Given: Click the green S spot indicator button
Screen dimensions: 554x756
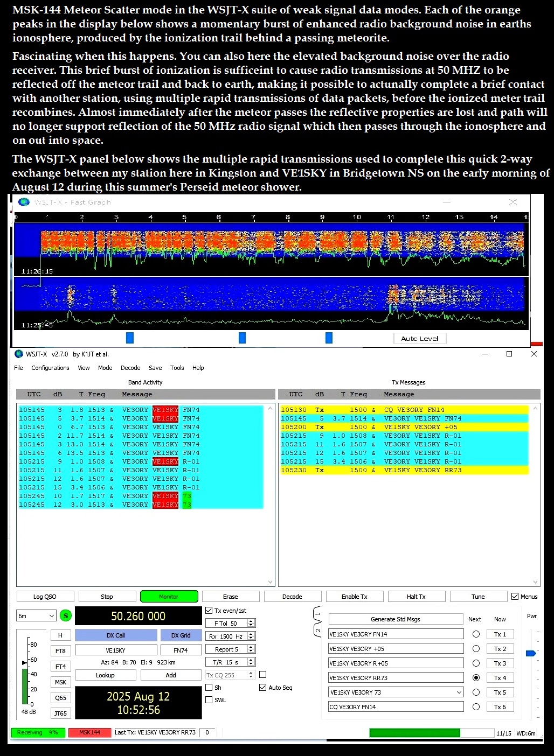Looking at the screenshot, I should (65, 615).
